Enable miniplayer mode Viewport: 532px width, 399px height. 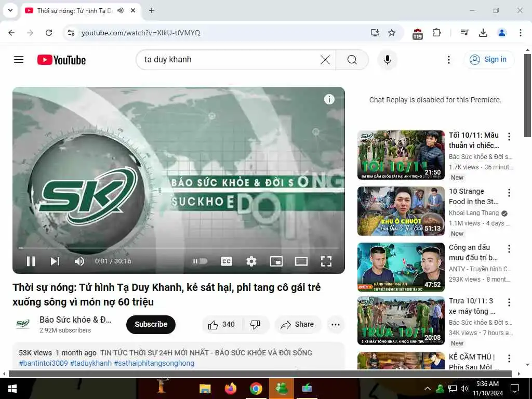[x=276, y=261]
